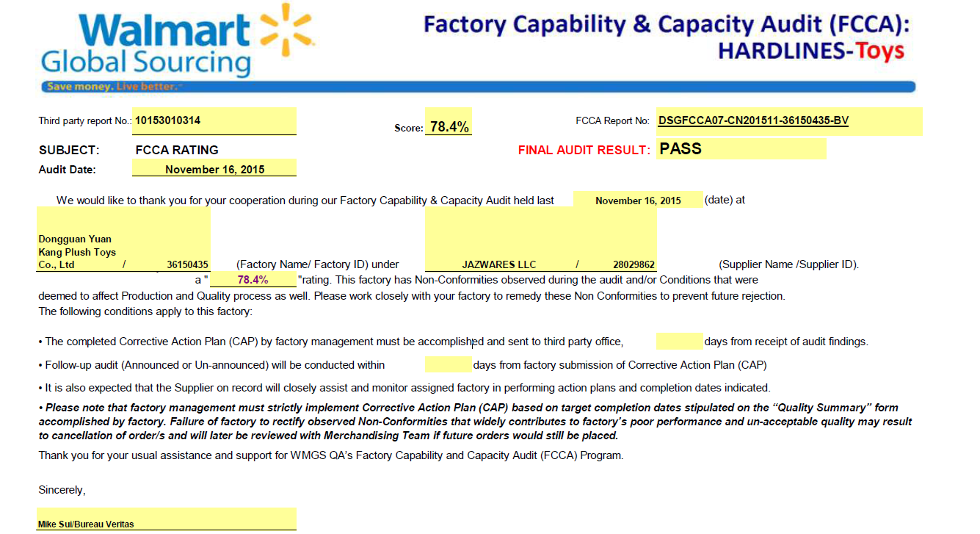This screenshot has height=534, width=980.
Task: Click the 'The following conditions apply to this factory:' line
Action: pos(145,311)
